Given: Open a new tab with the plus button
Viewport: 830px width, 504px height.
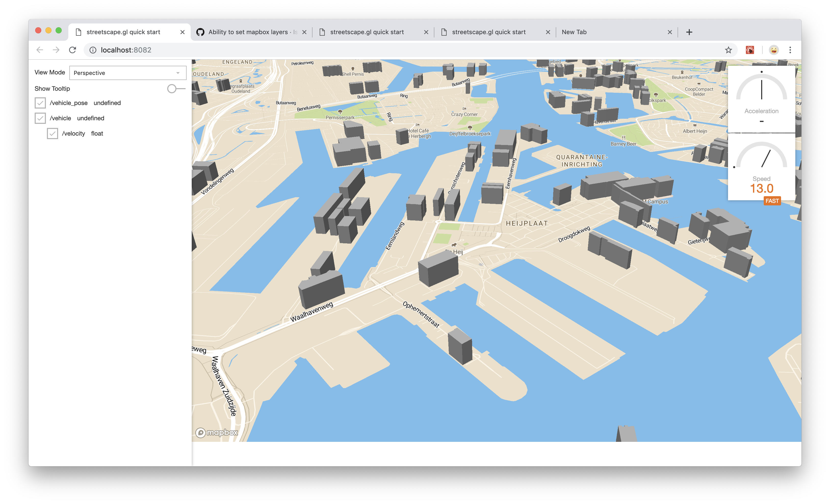Looking at the screenshot, I should point(689,32).
